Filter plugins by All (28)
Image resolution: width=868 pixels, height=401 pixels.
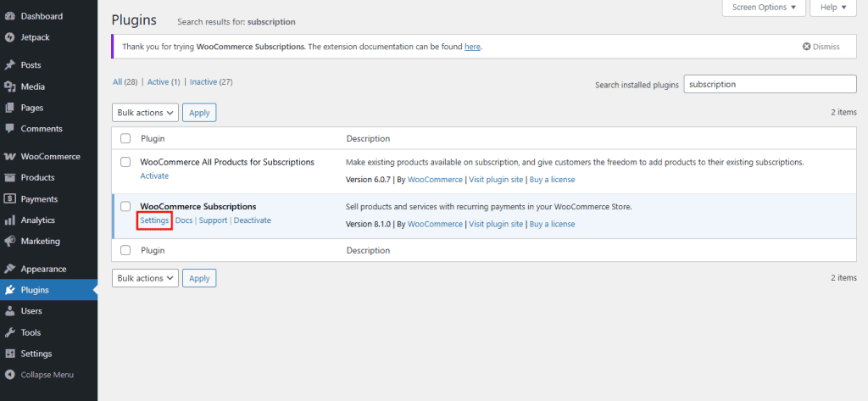(x=125, y=82)
